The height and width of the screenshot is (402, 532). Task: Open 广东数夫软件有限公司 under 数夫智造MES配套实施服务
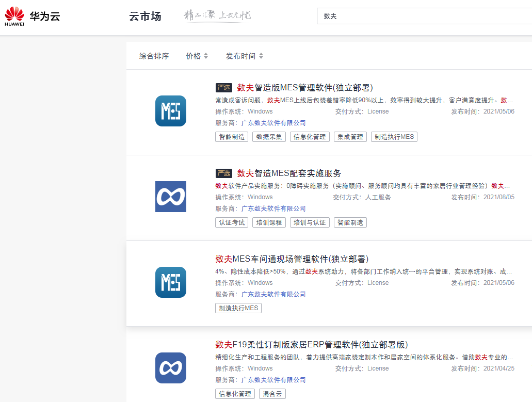click(273, 208)
